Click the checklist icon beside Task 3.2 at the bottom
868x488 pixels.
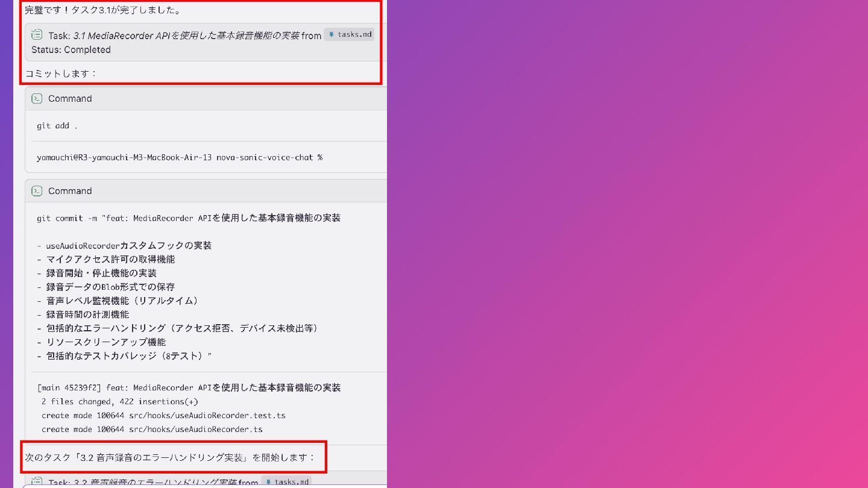pyautogui.click(x=37, y=482)
